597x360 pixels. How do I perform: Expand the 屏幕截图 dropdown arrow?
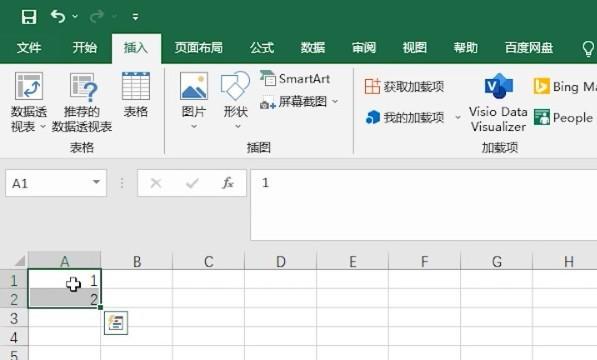(x=335, y=102)
